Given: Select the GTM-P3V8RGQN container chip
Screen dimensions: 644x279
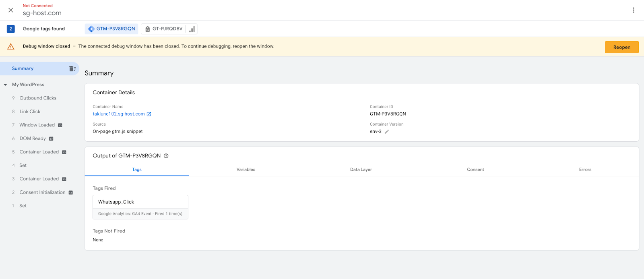Looking at the screenshot, I should coord(111,29).
